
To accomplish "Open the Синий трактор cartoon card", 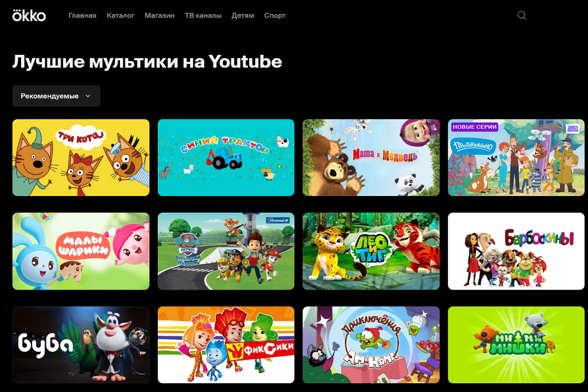I will click(x=226, y=157).
